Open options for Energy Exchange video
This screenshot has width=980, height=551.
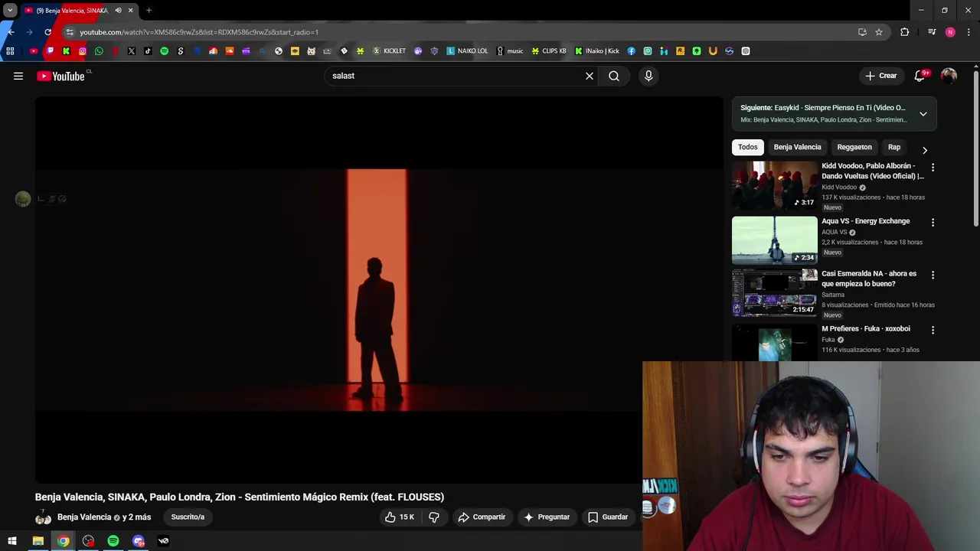pyautogui.click(x=933, y=222)
